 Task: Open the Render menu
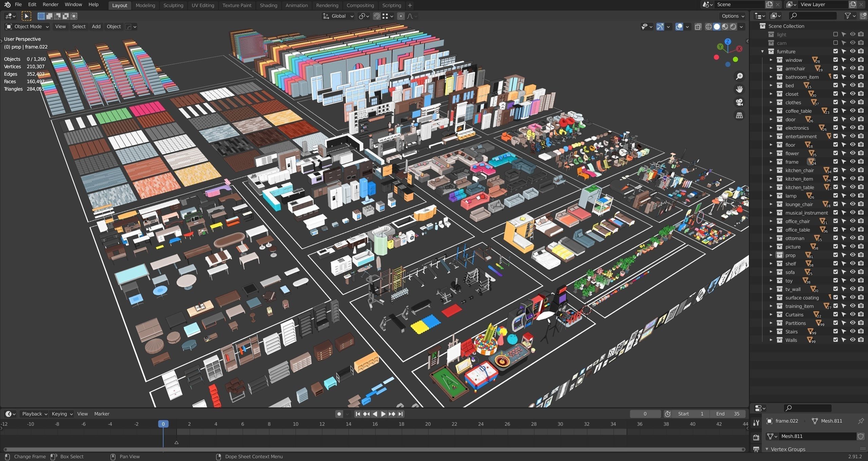50,4
